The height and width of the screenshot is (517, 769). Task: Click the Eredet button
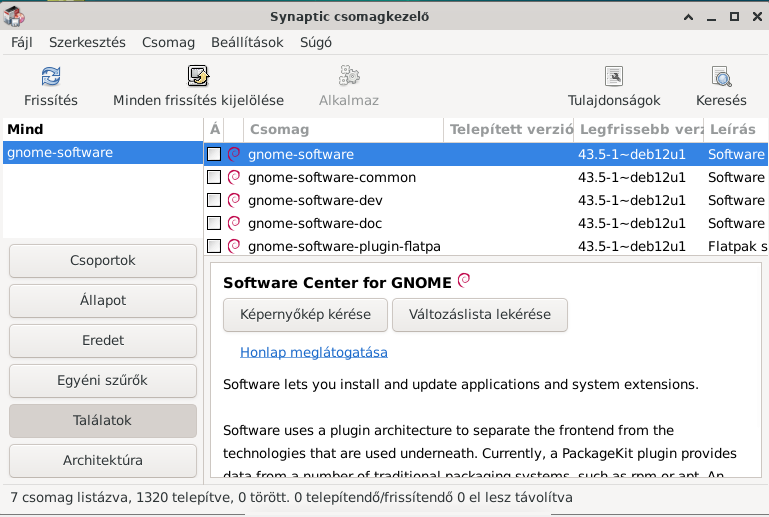(103, 340)
